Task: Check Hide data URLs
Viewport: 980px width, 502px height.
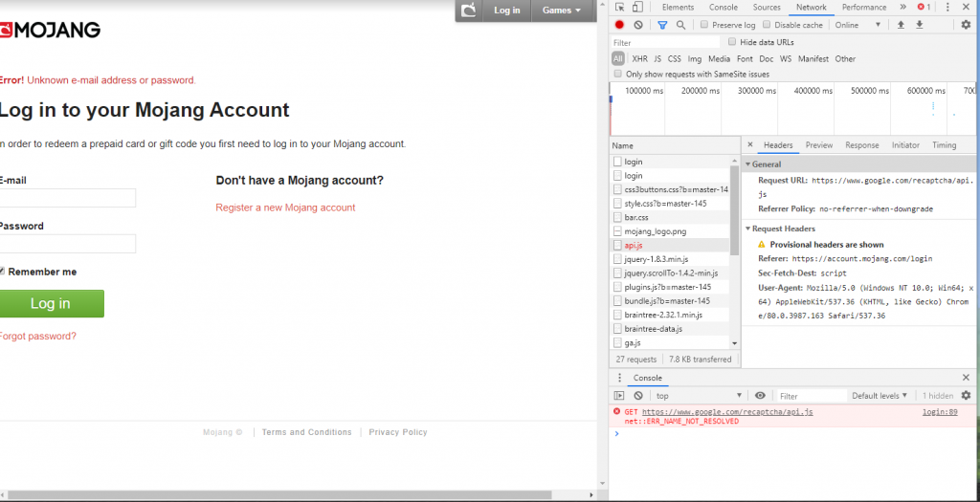Action: 732,42
